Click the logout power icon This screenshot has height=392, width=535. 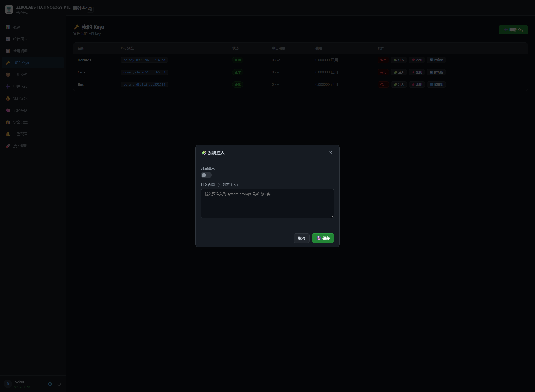click(59, 384)
